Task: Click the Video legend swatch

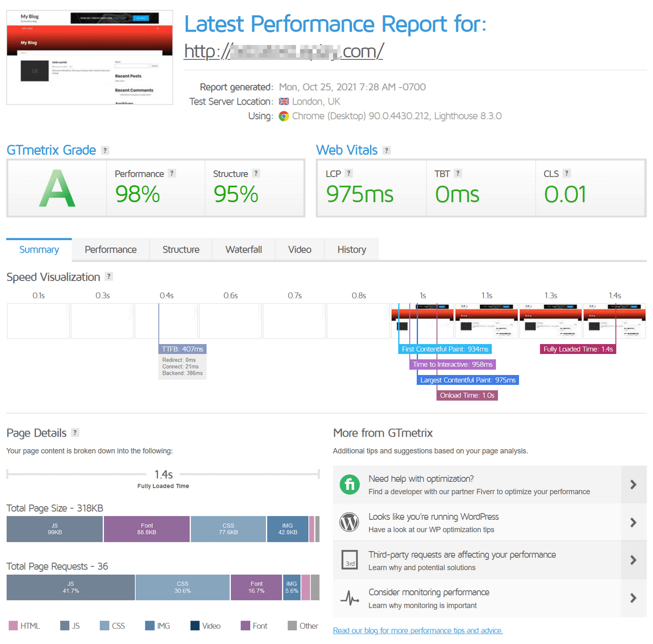Action: click(195, 625)
